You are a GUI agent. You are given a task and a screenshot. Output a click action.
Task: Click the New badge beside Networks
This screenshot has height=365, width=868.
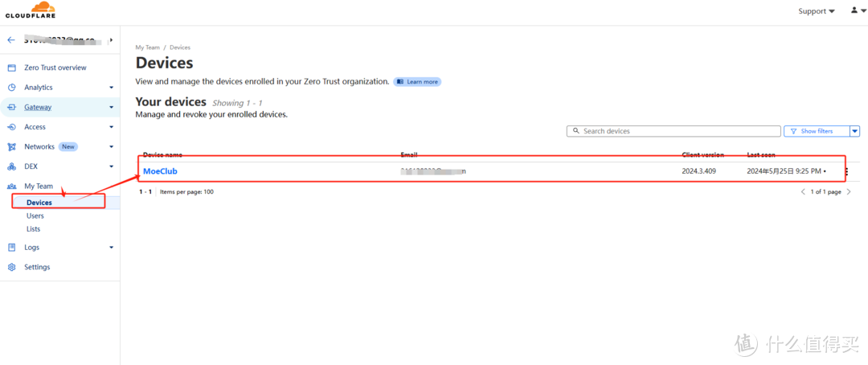point(68,147)
